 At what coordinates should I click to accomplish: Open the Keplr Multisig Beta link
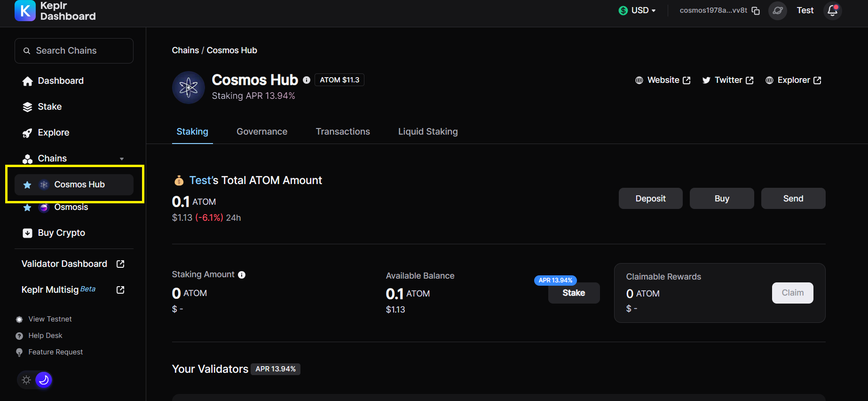pos(73,290)
